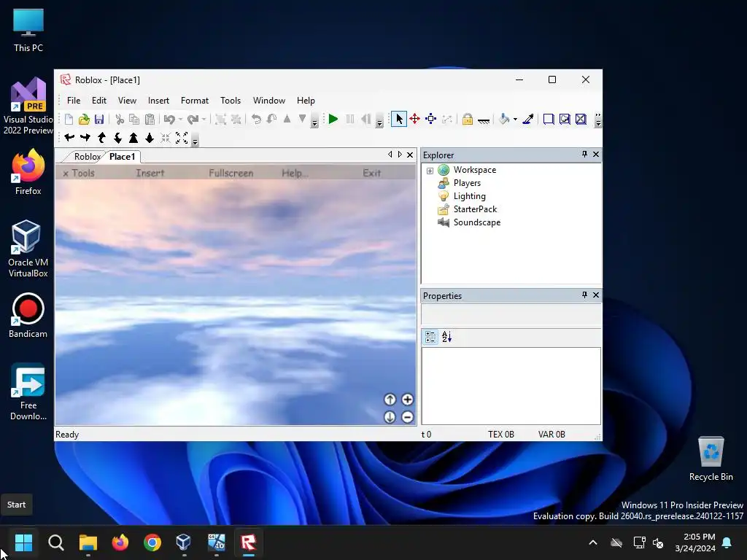Toggle auto-hide pin on Explorer panel

coord(584,155)
